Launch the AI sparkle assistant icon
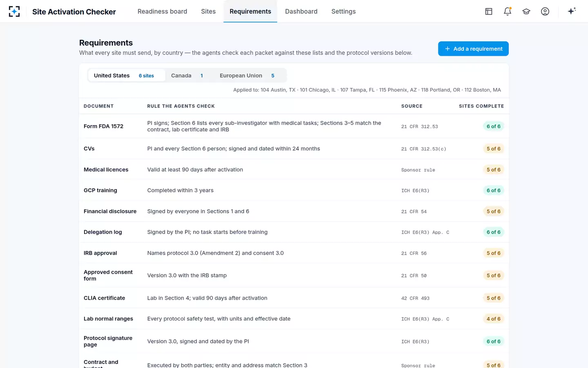Viewport: 588px width, 368px height. (x=572, y=11)
